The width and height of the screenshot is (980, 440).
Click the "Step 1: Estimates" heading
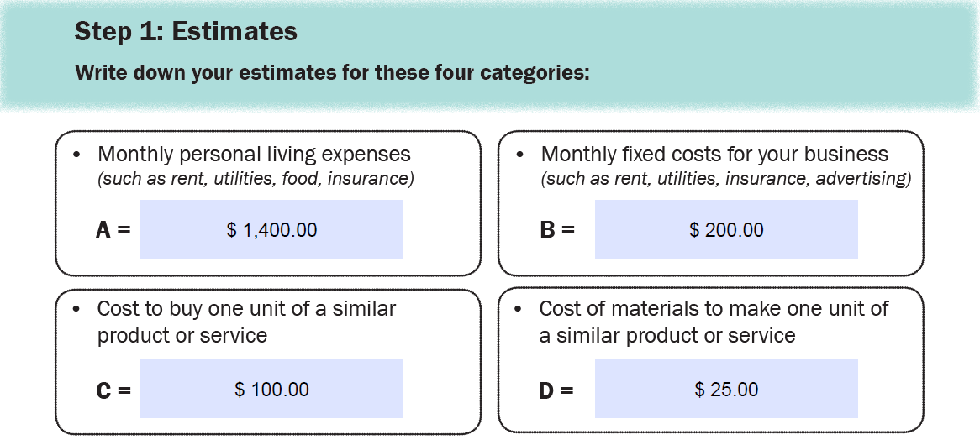(x=186, y=32)
